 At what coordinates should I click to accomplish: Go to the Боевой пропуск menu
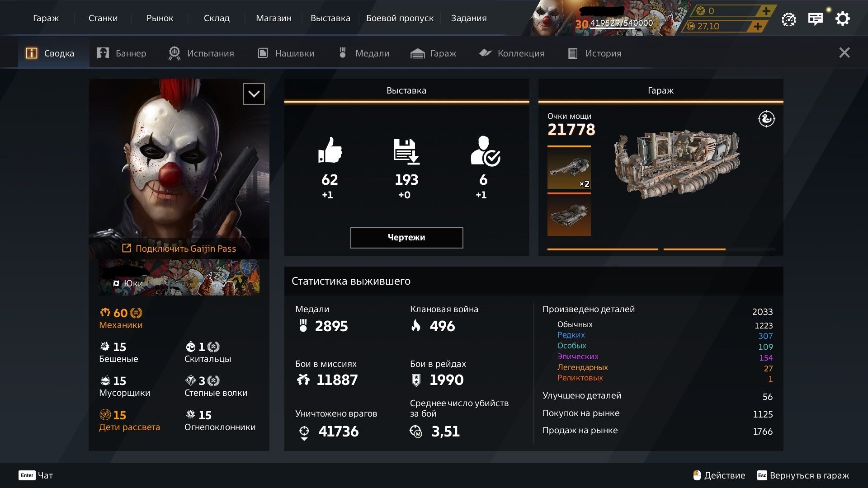tap(400, 19)
